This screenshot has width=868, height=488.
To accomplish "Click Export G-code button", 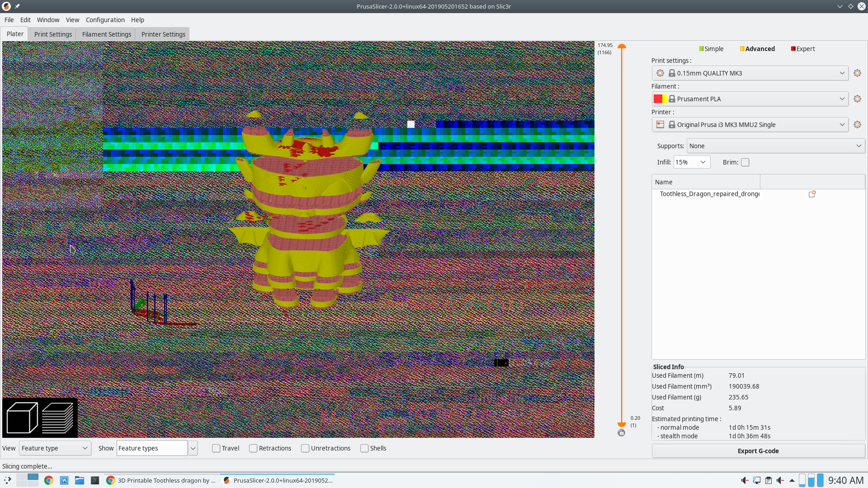I will (758, 451).
